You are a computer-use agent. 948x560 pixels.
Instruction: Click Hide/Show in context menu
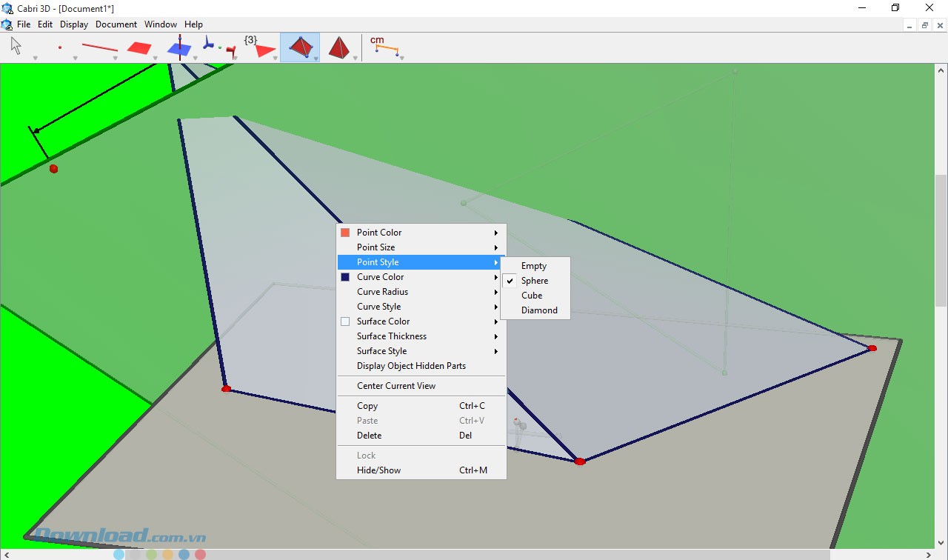[379, 470]
